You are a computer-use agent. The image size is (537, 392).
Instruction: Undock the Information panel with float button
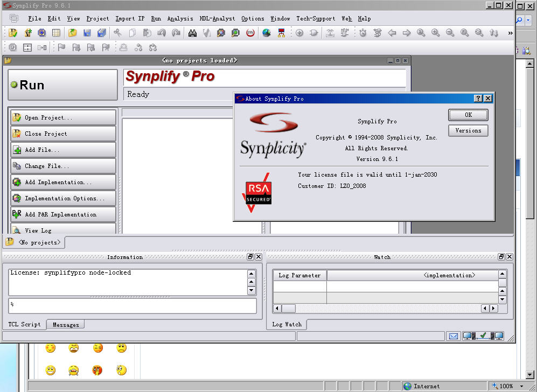250,257
